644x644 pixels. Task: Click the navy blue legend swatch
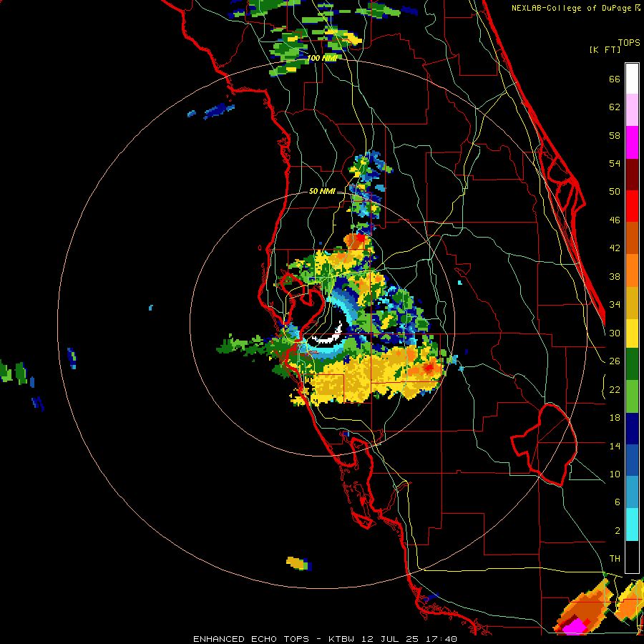[632, 429]
